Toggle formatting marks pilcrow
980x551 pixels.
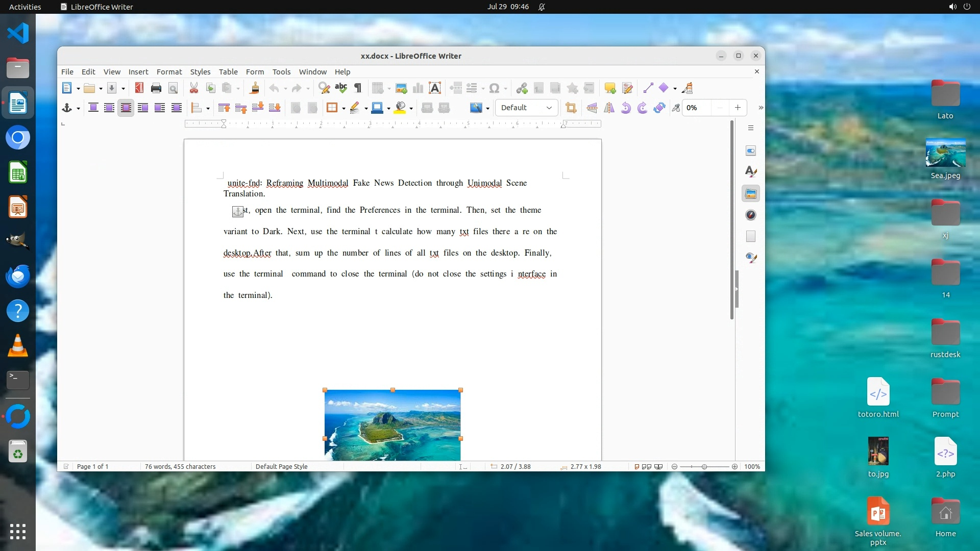click(358, 88)
